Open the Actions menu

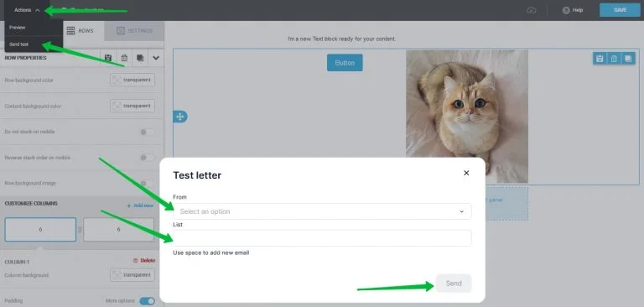pos(27,10)
